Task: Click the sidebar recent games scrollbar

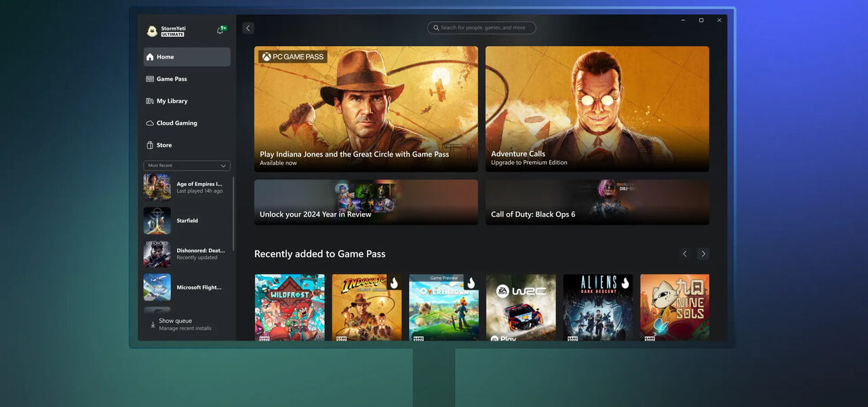Action: coord(234,214)
